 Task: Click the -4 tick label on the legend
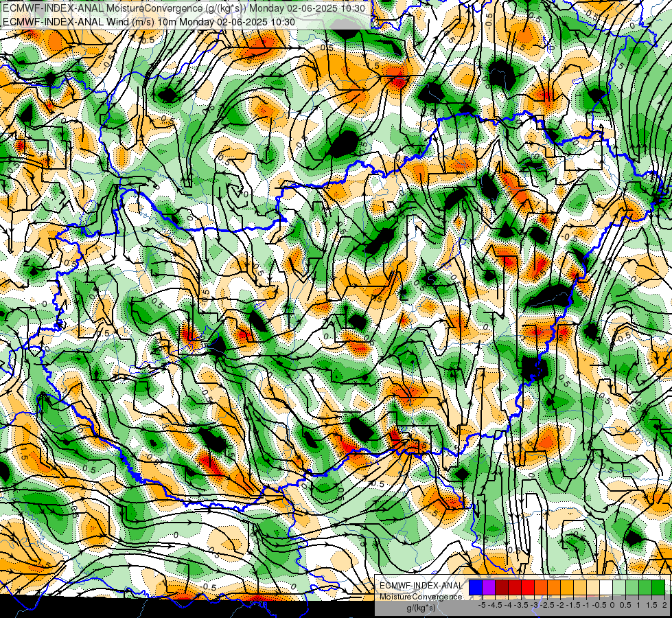(508, 605)
